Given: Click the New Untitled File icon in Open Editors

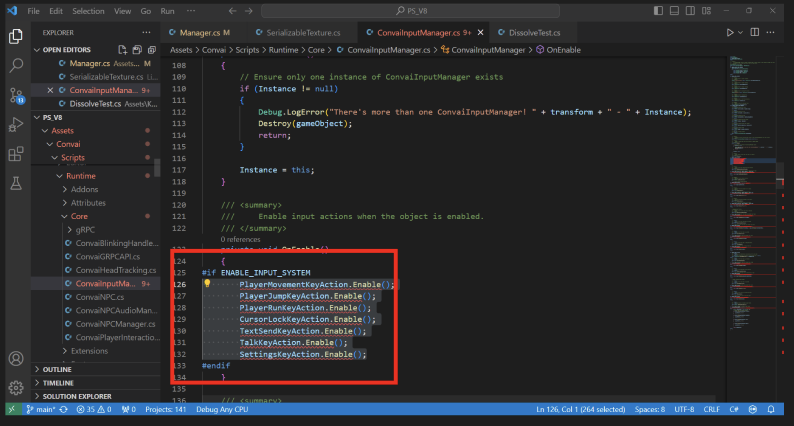Looking at the screenshot, I should (x=123, y=50).
